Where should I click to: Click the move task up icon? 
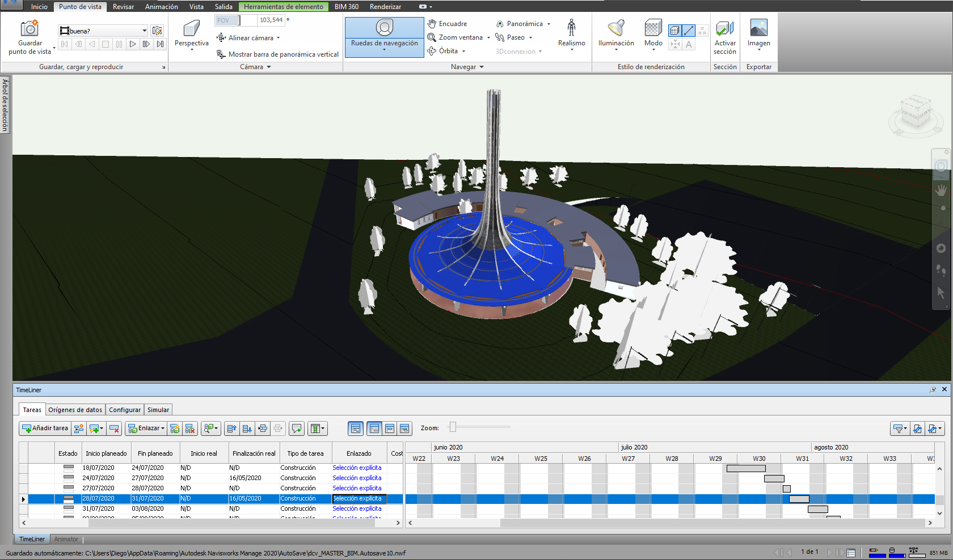point(231,429)
